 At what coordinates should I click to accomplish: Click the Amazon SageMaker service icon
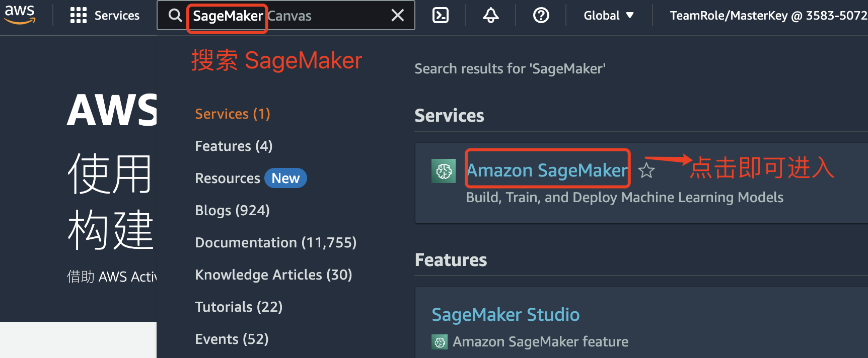444,171
